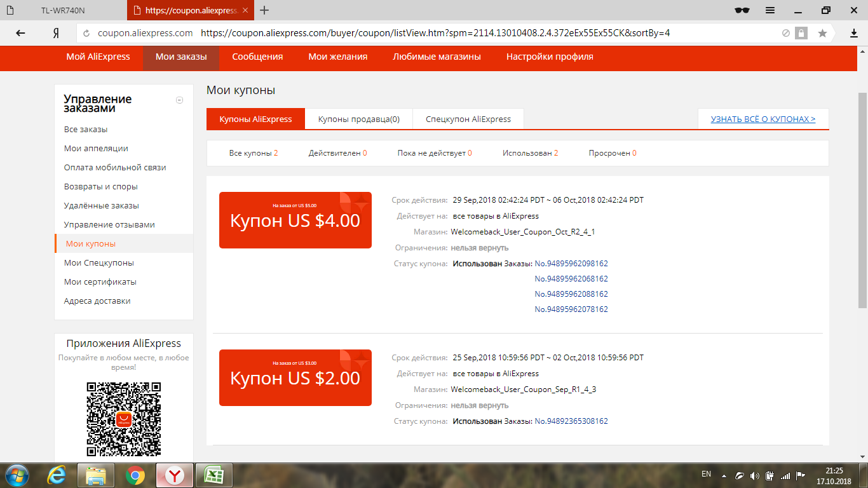Open a new browser tab with plus
868x488 pixels.
point(264,10)
